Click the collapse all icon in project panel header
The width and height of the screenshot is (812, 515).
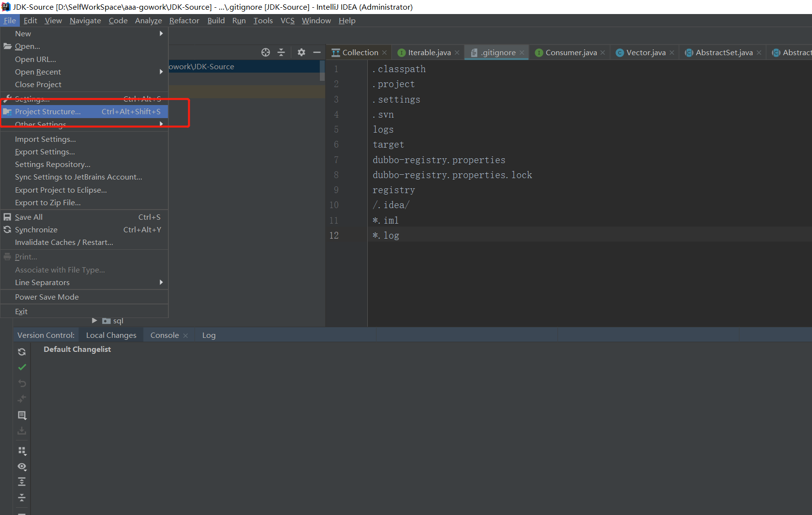click(x=281, y=52)
